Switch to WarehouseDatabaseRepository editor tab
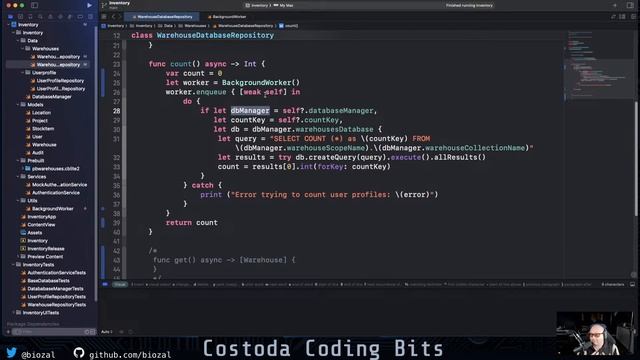640x360 pixels. click(x=162, y=17)
